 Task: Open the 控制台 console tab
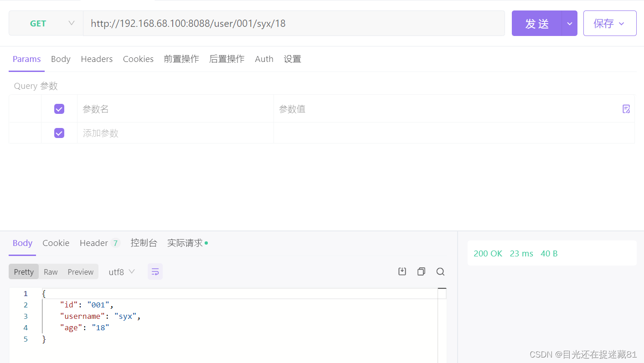pos(144,243)
